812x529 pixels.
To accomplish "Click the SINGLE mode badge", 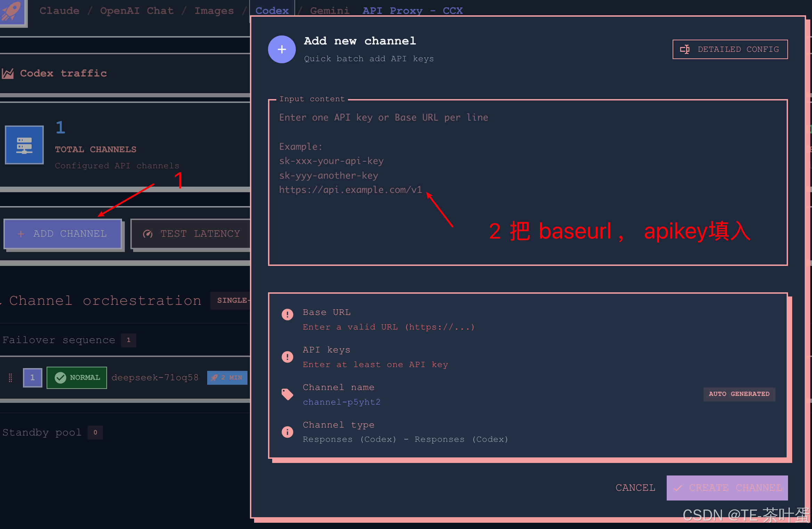I will click(x=231, y=300).
